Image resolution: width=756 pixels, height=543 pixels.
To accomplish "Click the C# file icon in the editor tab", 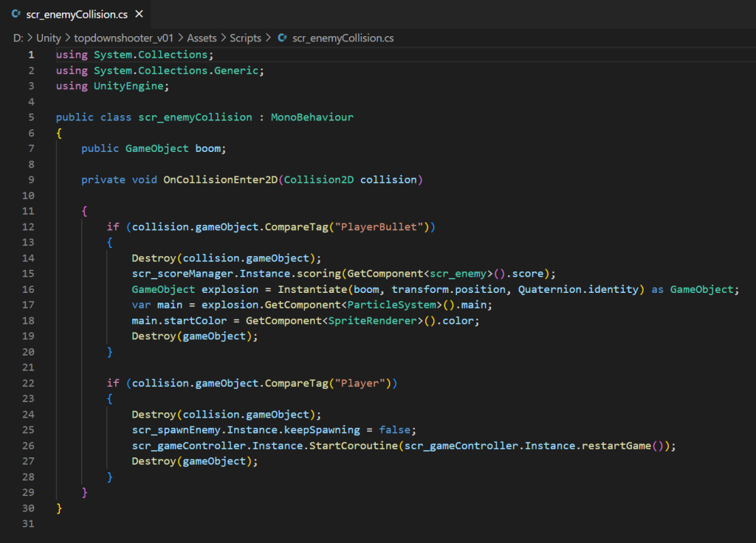I will 16,14.
